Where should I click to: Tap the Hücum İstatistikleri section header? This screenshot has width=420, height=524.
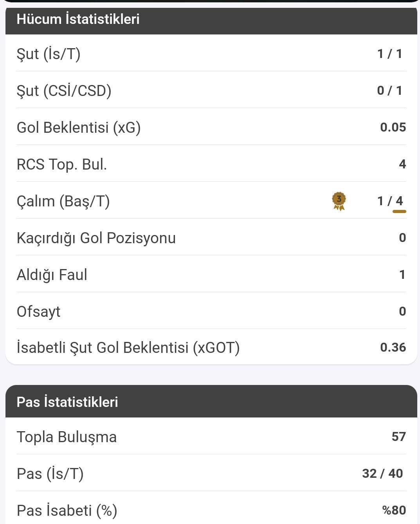coord(211,20)
